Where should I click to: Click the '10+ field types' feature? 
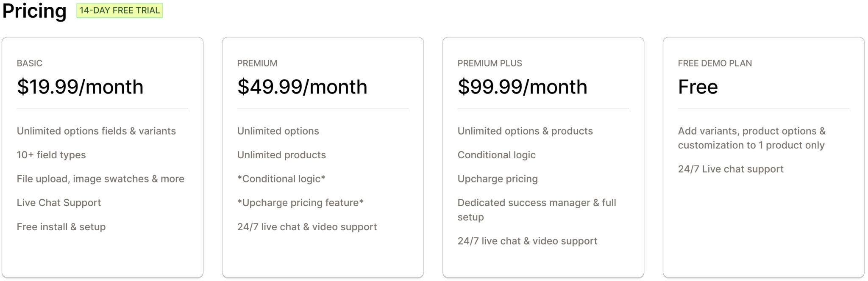[51, 155]
